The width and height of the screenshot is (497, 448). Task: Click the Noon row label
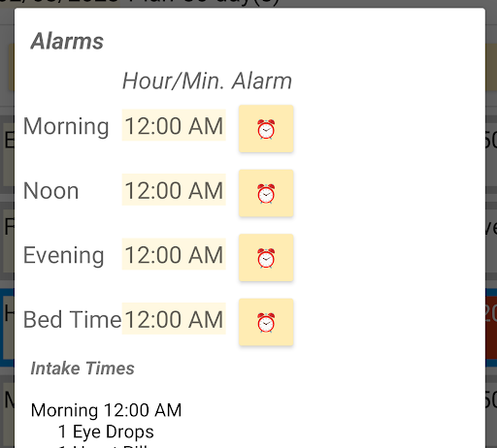51,190
